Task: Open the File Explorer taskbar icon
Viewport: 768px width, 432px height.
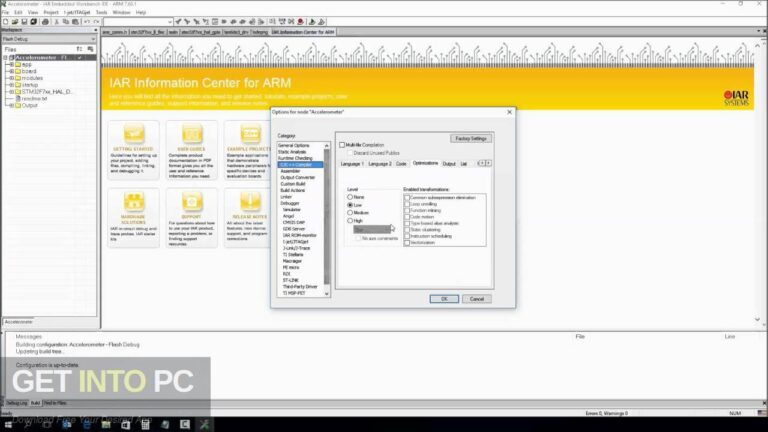Action: coord(106,425)
